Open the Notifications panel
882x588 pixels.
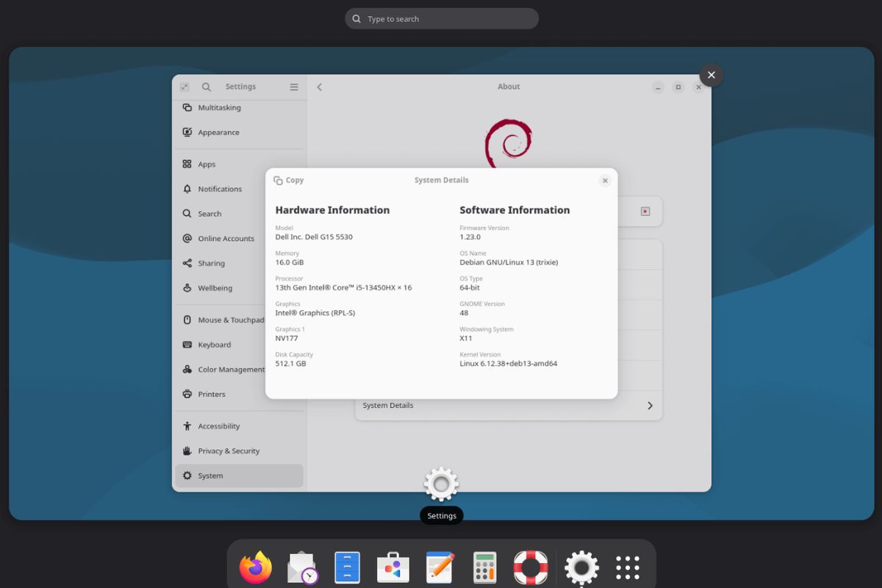click(239, 189)
